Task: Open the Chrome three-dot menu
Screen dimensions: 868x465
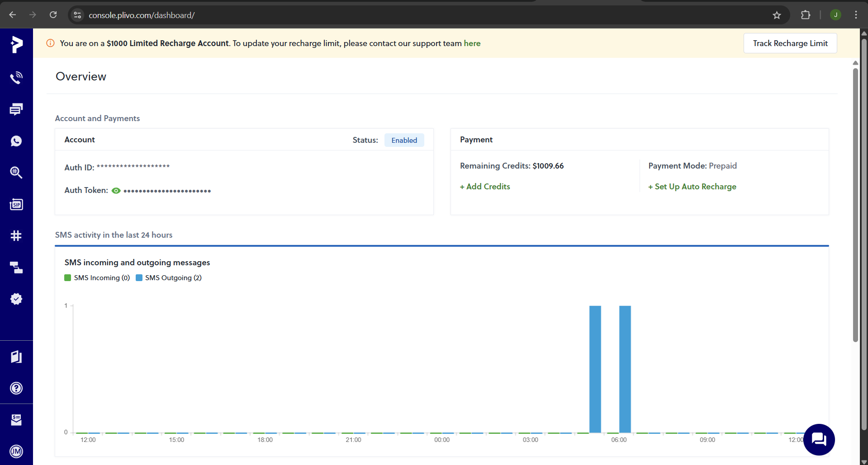Action: tap(856, 15)
